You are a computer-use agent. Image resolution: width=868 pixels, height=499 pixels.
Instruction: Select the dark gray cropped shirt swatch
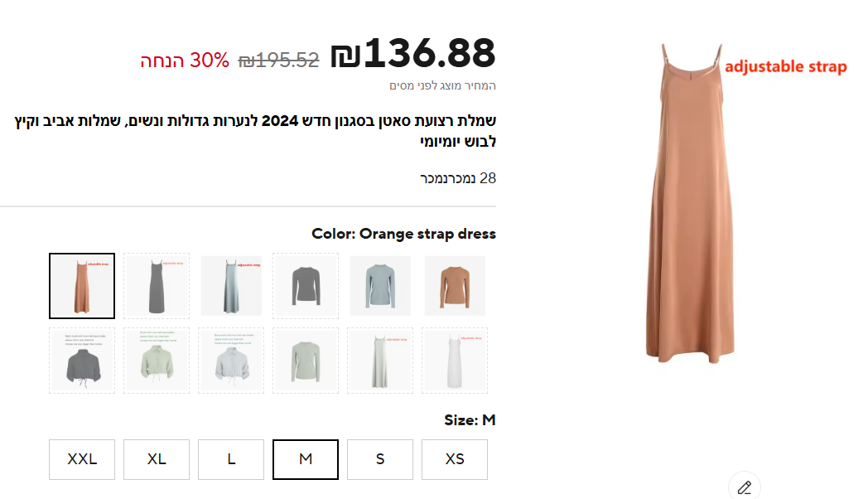[x=82, y=361]
